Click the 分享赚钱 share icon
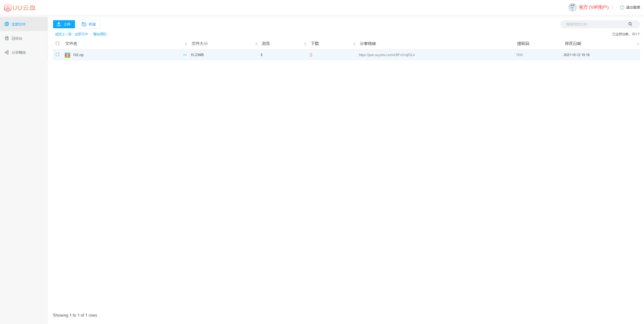This screenshot has width=644, height=324. coord(6,53)
